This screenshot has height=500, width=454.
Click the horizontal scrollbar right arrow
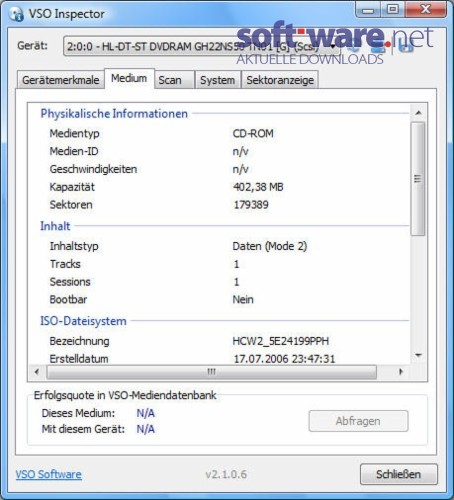click(401, 371)
